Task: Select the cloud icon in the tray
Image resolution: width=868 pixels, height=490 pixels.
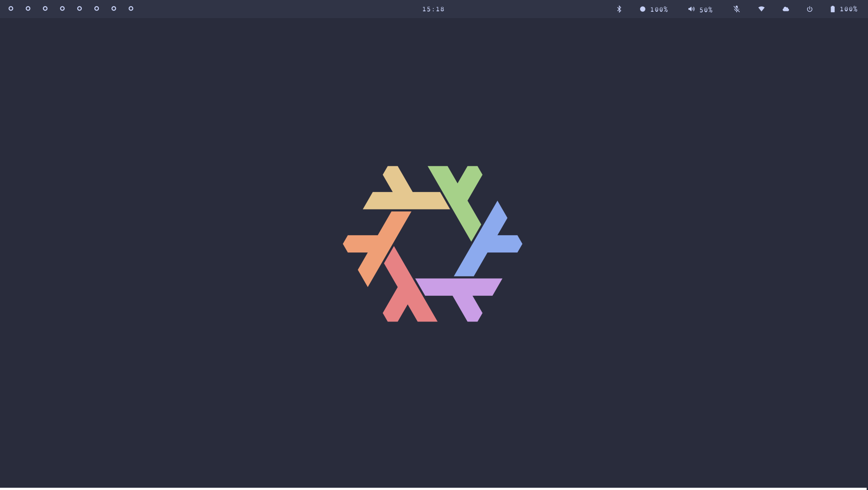Action: (x=785, y=9)
